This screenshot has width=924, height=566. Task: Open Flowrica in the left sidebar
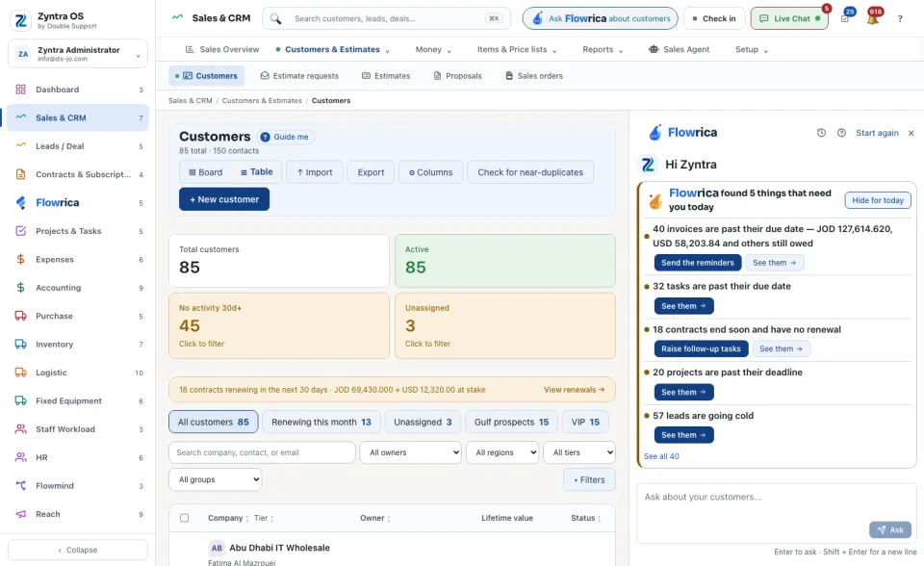[x=77, y=203]
